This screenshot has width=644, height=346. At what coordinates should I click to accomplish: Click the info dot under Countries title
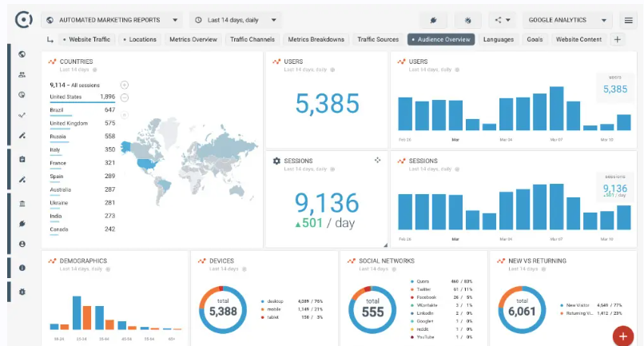pyautogui.click(x=95, y=70)
